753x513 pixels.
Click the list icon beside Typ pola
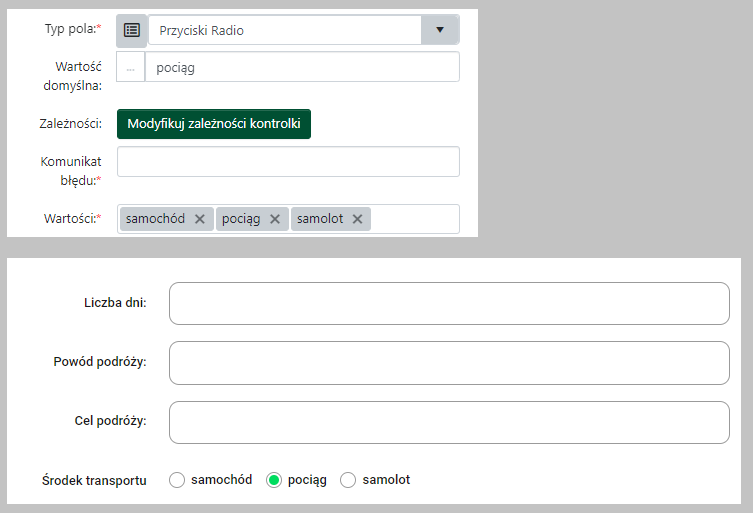131,30
